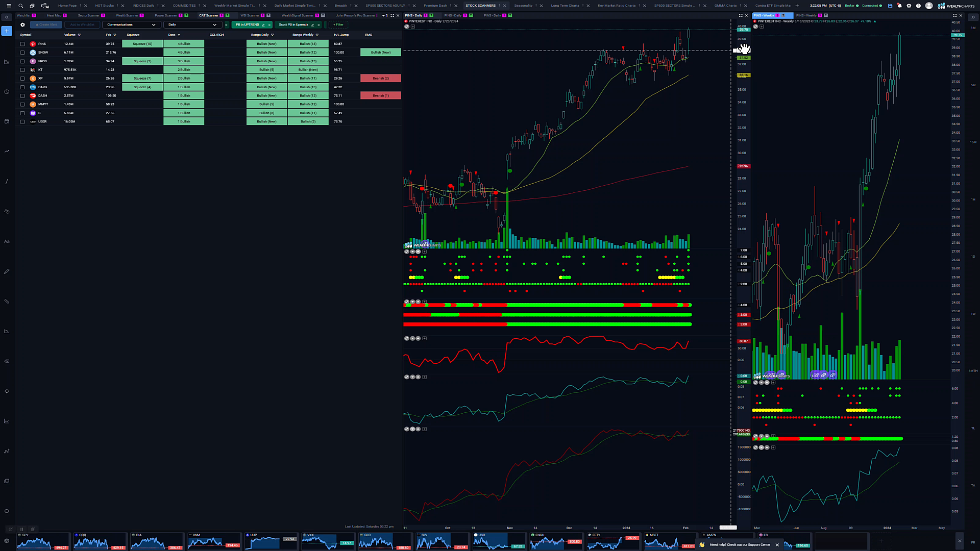Sort by the Dots column arrow
980x551 pixels.
tap(179, 35)
